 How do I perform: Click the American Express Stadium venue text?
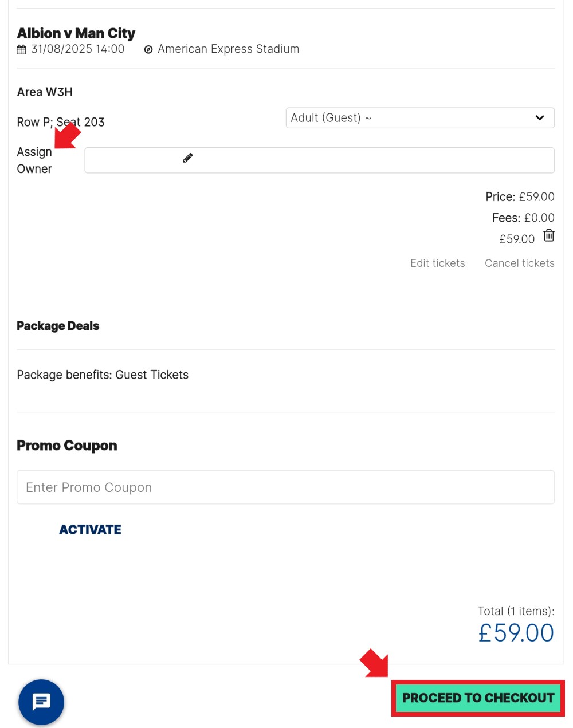tap(229, 49)
